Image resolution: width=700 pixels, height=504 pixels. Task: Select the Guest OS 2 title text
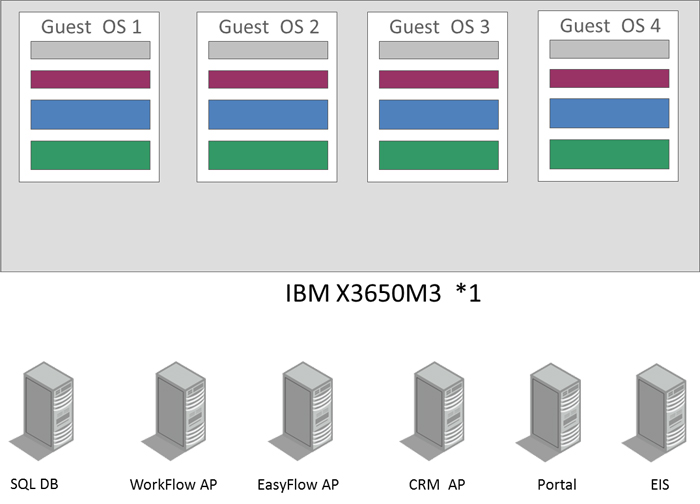(x=268, y=26)
